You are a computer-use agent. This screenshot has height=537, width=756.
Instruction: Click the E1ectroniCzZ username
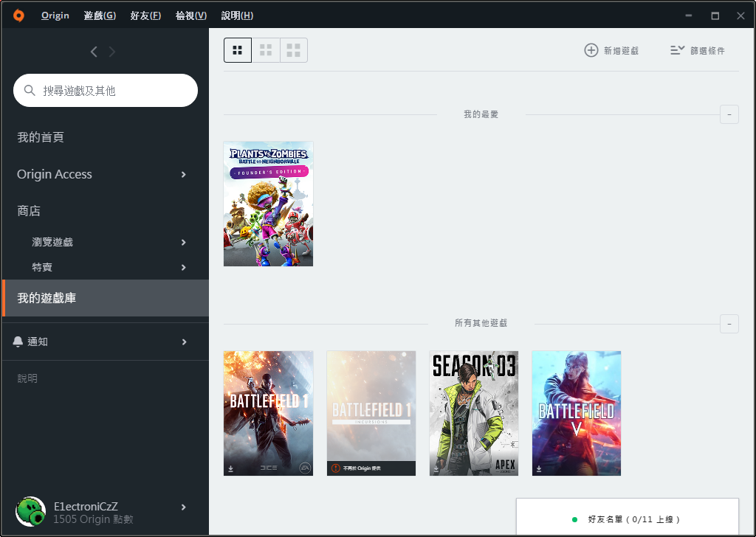point(86,506)
